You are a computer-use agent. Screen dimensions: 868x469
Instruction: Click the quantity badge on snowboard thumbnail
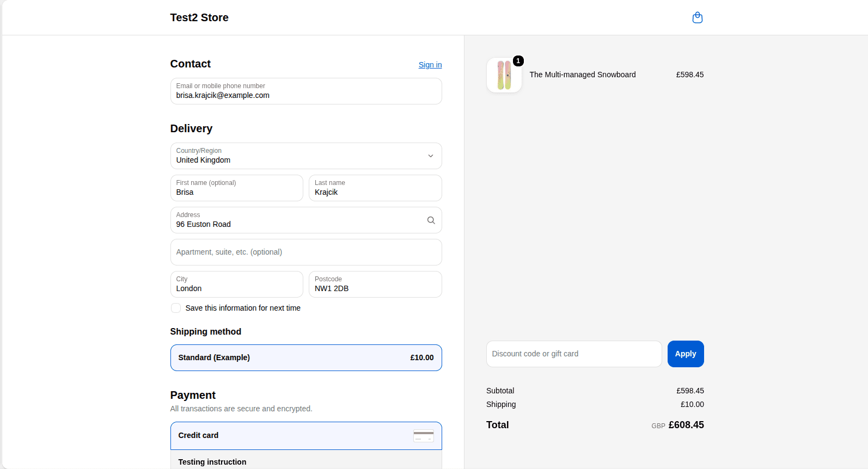click(518, 61)
